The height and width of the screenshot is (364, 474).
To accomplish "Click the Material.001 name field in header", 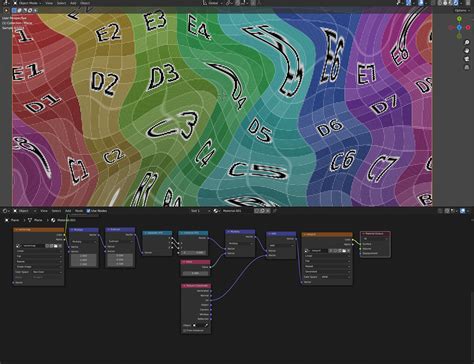I will click(x=236, y=211).
